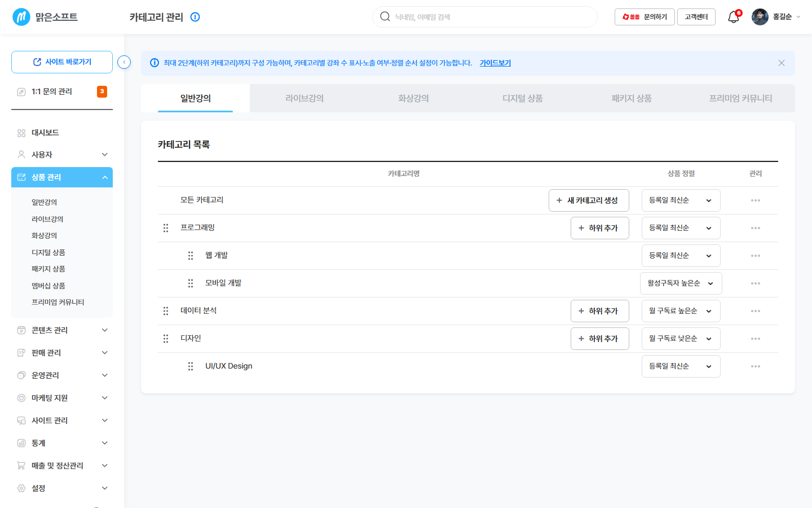Select 라이브강의 in the sidebar submenu
The image size is (812, 508).
(47, 219)
